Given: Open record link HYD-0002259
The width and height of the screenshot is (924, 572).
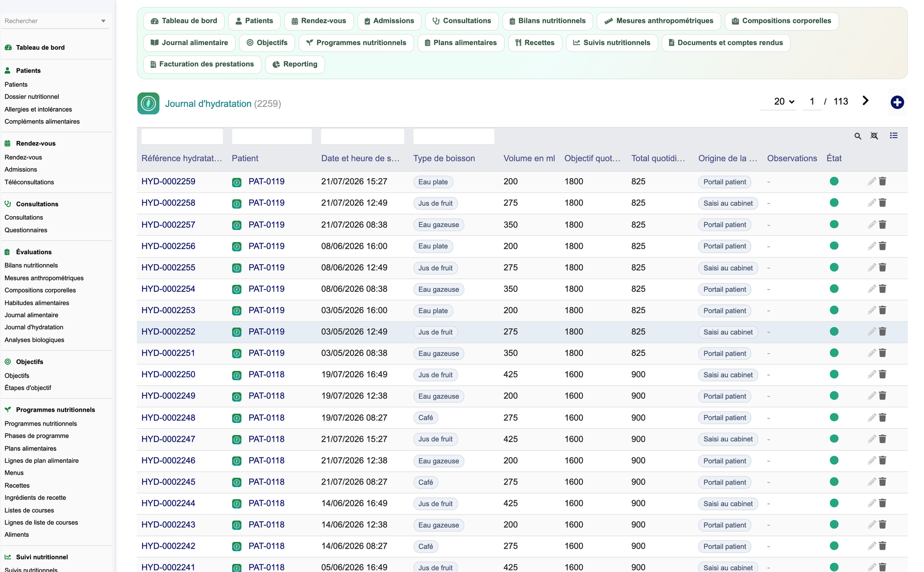Looking at the screenshot, I should [x=168, y=181].
